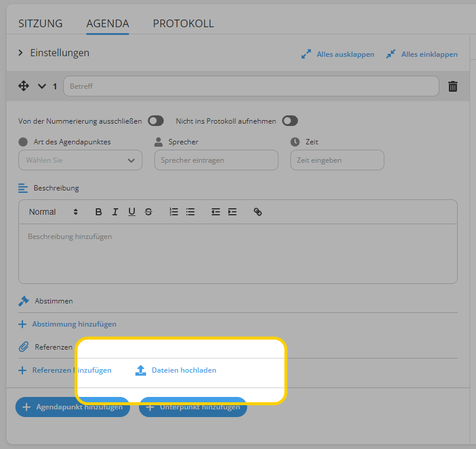The width and height of the screenshot is (476, 449).
Task: Toggle Nicht ins Protokoll aufnehmen
Action: 290,121
